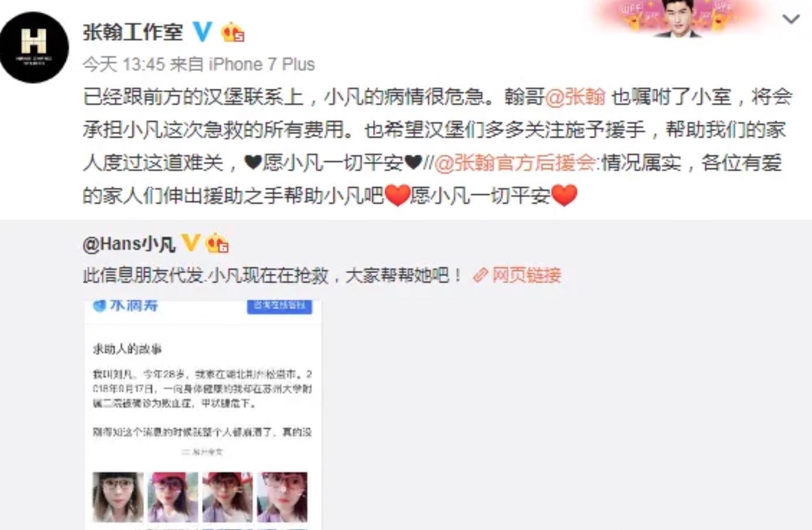Open the @张翰官方后援会 mention link

pos(514,162)
